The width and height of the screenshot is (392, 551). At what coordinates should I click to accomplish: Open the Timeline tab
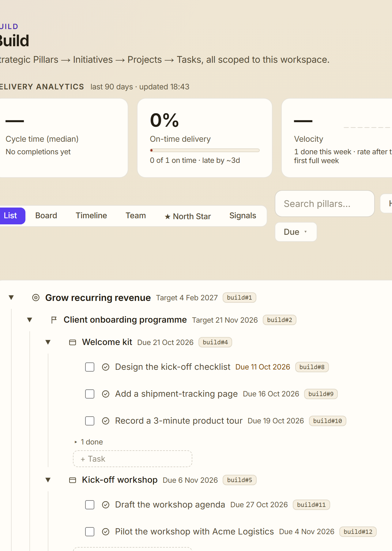pos(91,216)
